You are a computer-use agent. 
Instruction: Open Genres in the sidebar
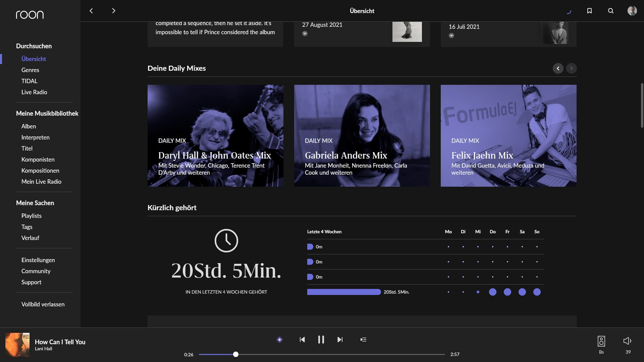tap(30, 70)
